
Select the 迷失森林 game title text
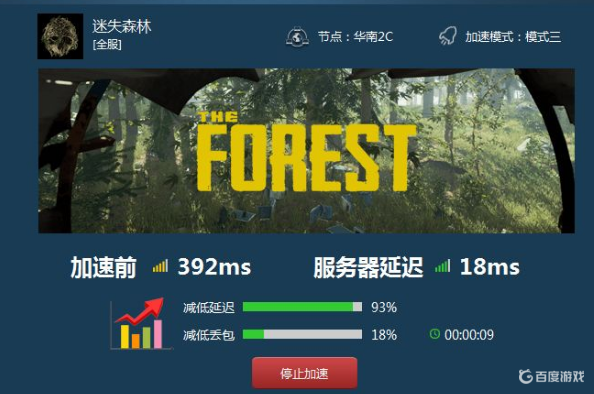pos(121,26)
